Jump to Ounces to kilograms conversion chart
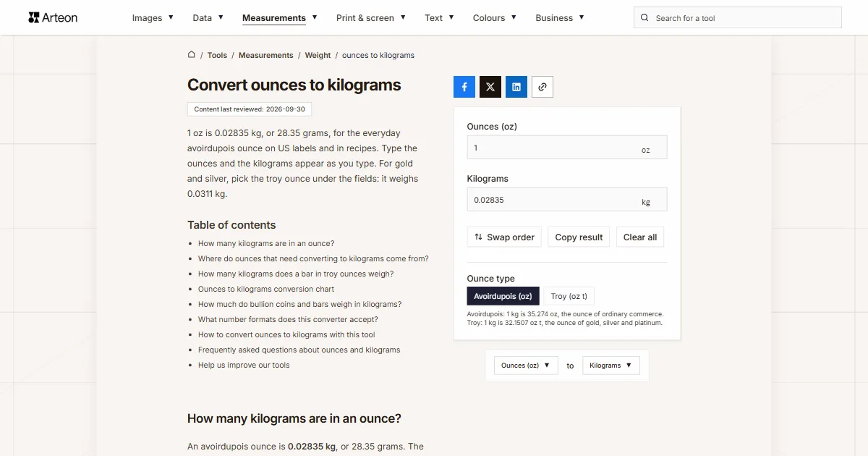 point(266,289)
